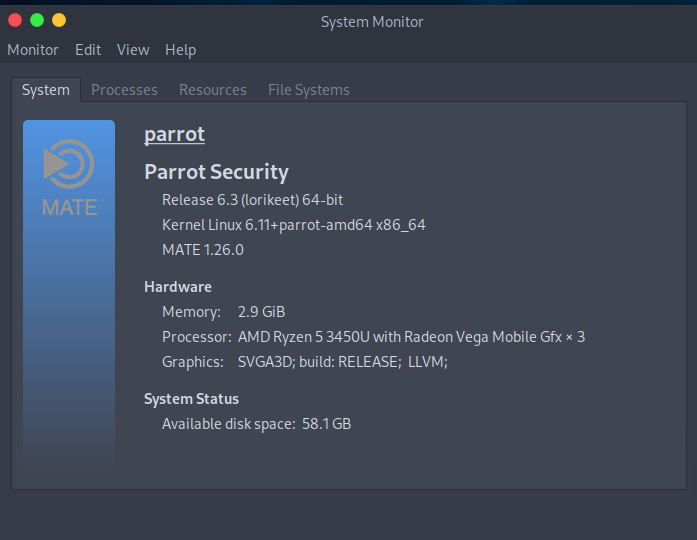
Task: Switch to the File Systems tab
Action: point(309,90)
